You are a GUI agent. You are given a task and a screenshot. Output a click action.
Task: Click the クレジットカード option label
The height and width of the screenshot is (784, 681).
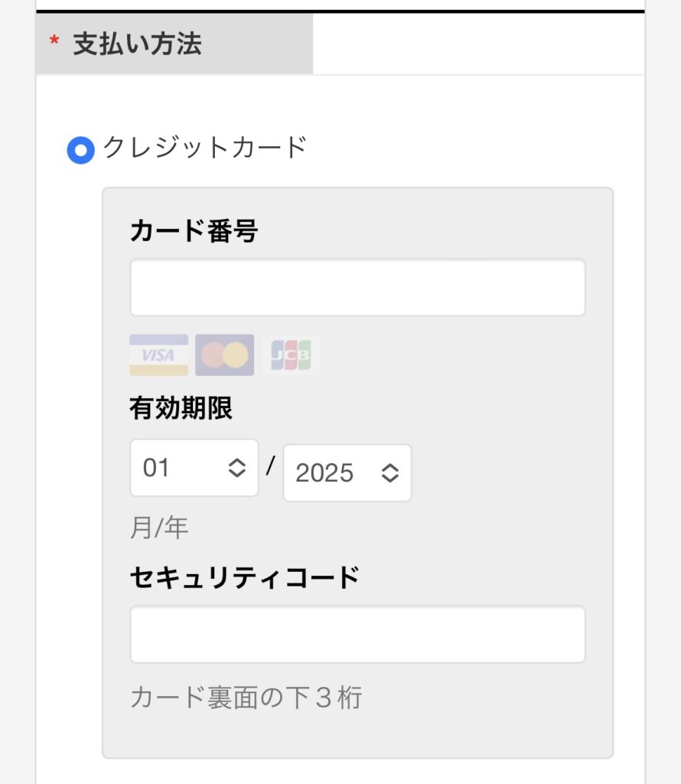[205, 147]
